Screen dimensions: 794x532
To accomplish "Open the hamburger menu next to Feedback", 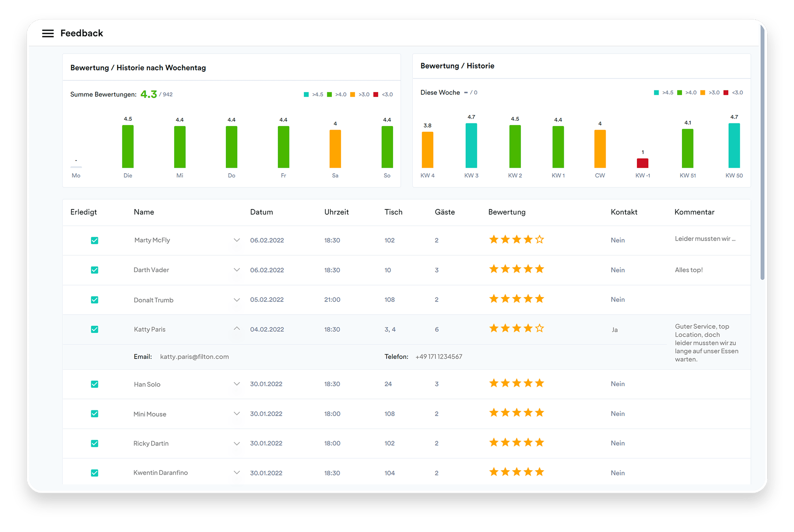I will (48, 33).
